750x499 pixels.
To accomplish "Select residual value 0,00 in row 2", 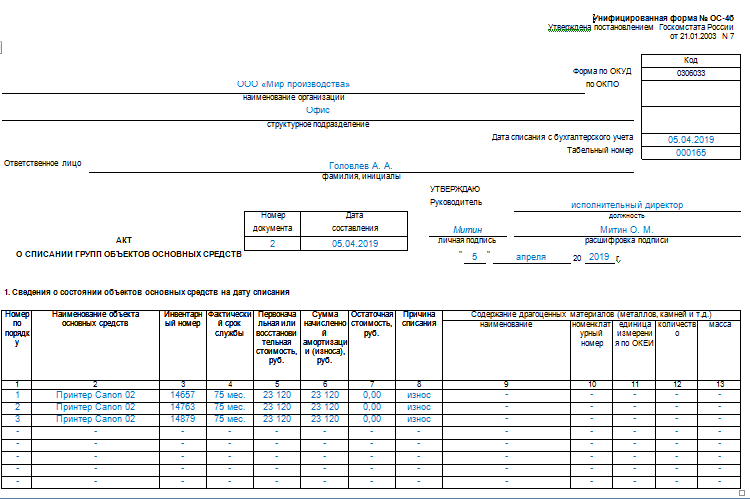I will point(372,407).
